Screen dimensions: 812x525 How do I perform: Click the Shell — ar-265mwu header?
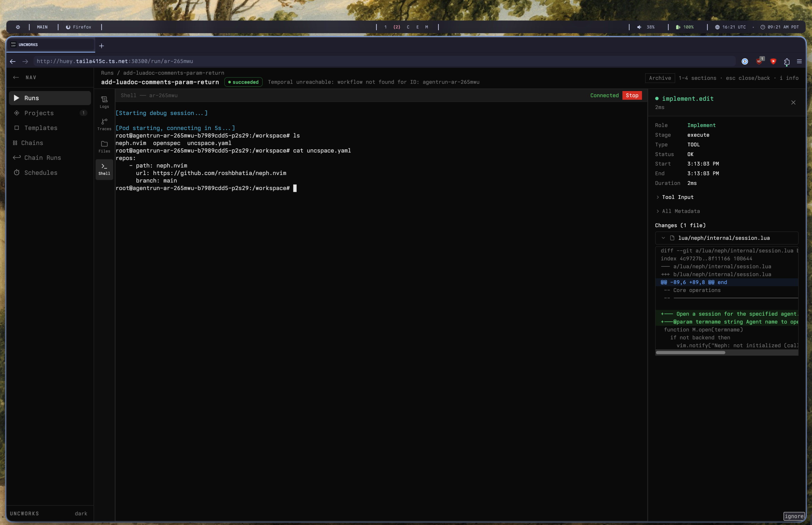149,95
